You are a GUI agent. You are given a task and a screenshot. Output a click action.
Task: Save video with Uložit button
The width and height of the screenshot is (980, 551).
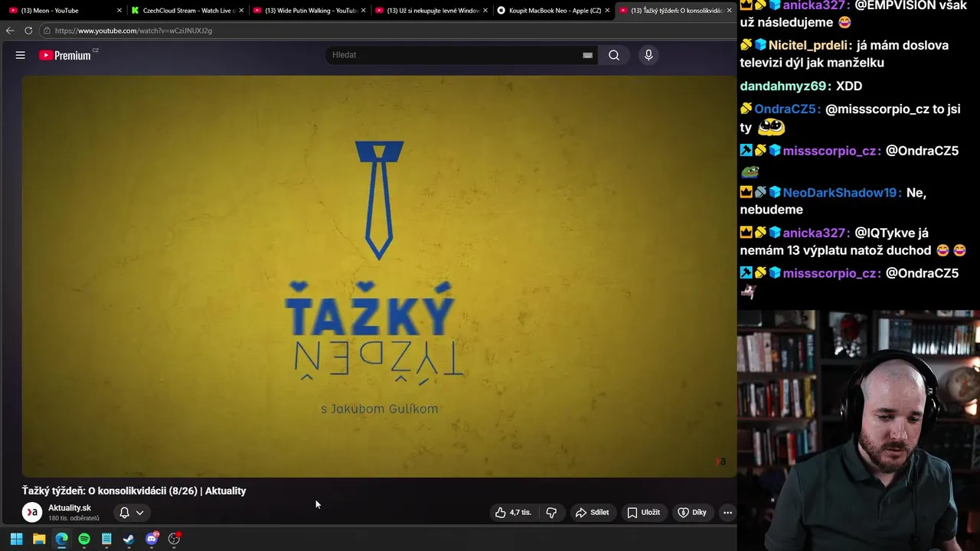pos(643,513)
